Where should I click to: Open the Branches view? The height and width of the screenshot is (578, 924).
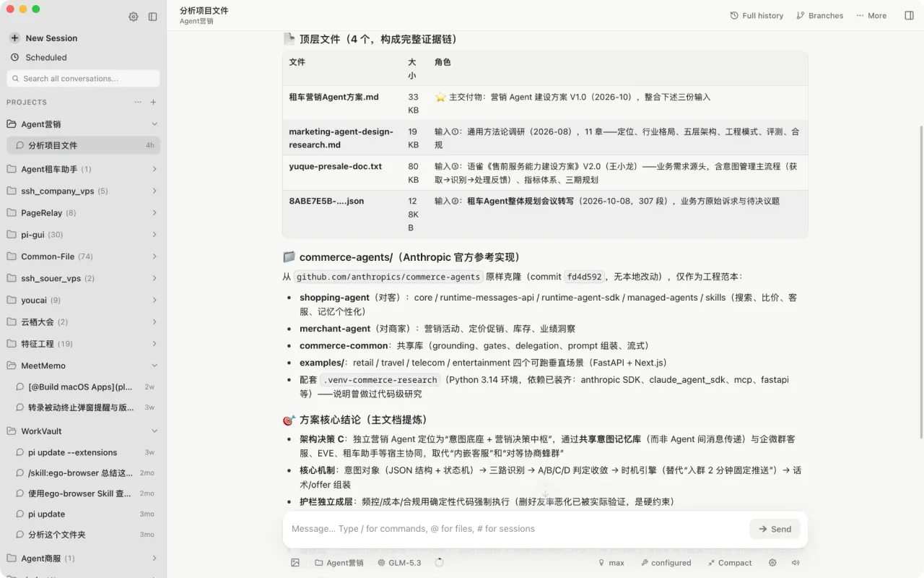[x=819, y=15]
